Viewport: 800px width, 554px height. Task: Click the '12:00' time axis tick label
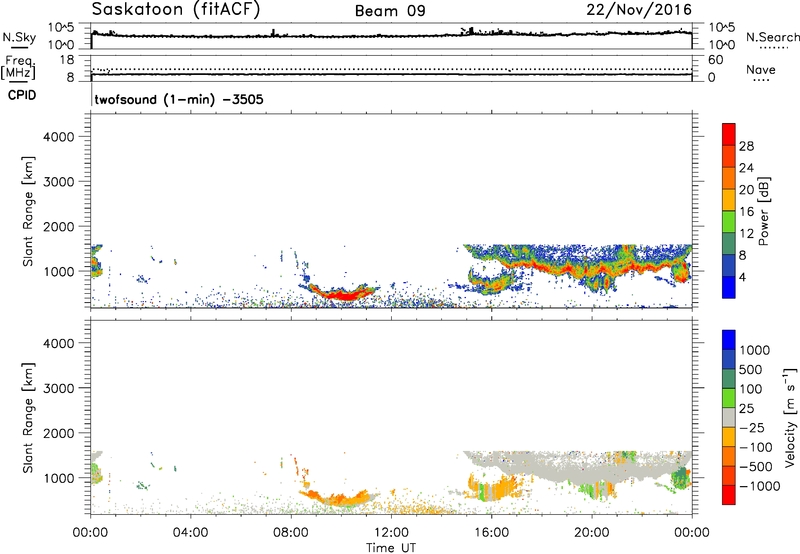pyautogui.click(x=391, y=533)
